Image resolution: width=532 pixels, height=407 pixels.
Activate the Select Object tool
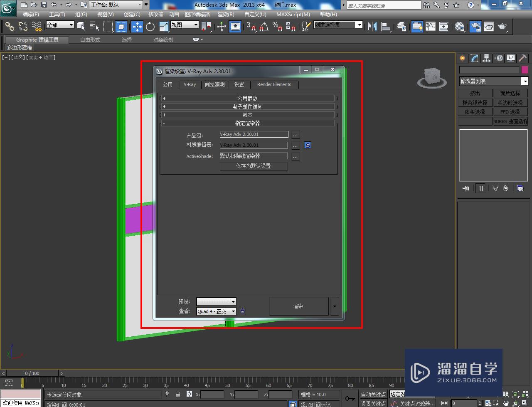[81, 26]
